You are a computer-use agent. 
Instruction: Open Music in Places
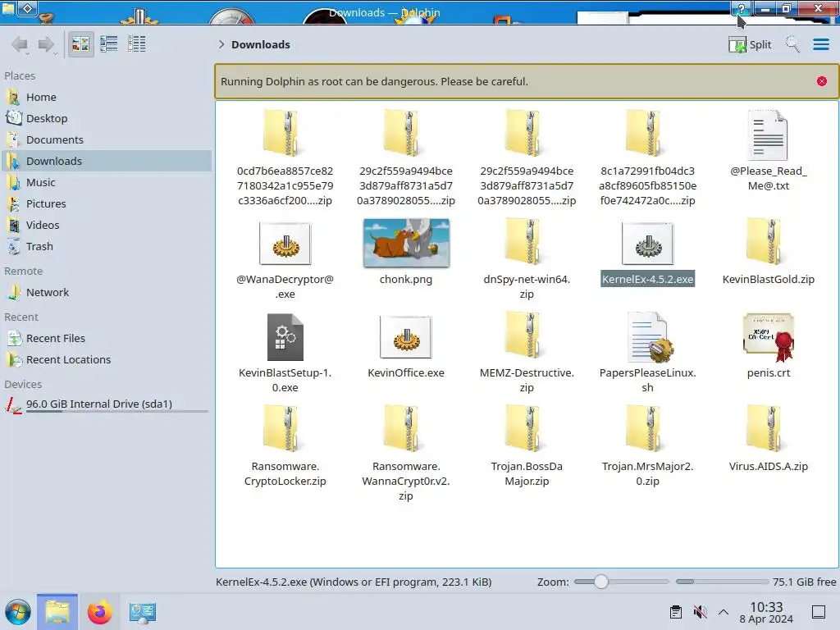pyautogui.click(x=107, y=183)
